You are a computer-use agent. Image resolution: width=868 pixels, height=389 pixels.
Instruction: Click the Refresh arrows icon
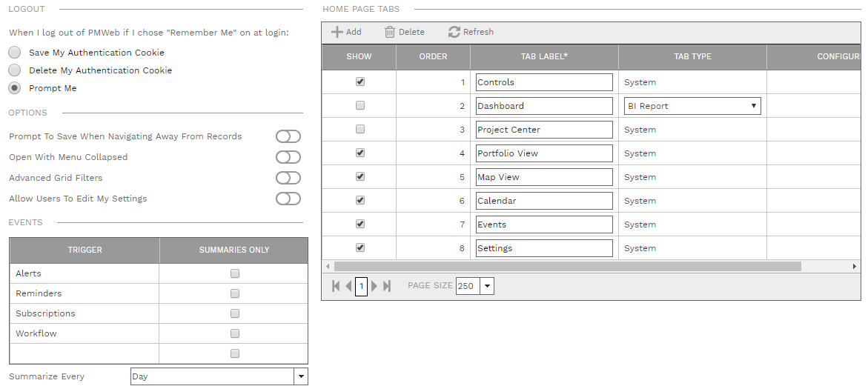[454, 32]
